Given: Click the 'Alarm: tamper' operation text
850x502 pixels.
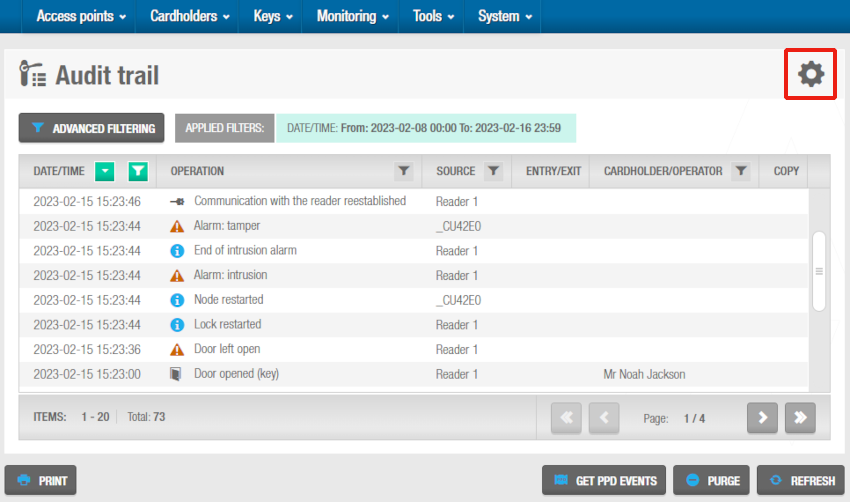Looking at the screenshot, I should 227,226.
